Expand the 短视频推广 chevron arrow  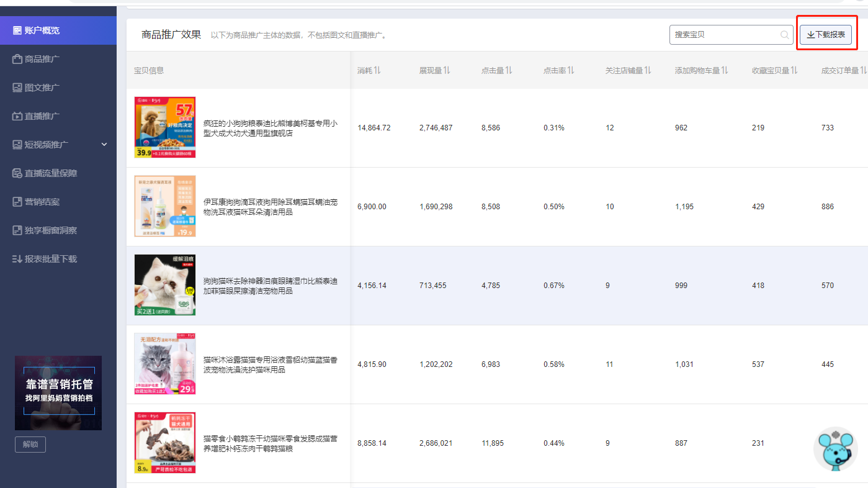104,145
